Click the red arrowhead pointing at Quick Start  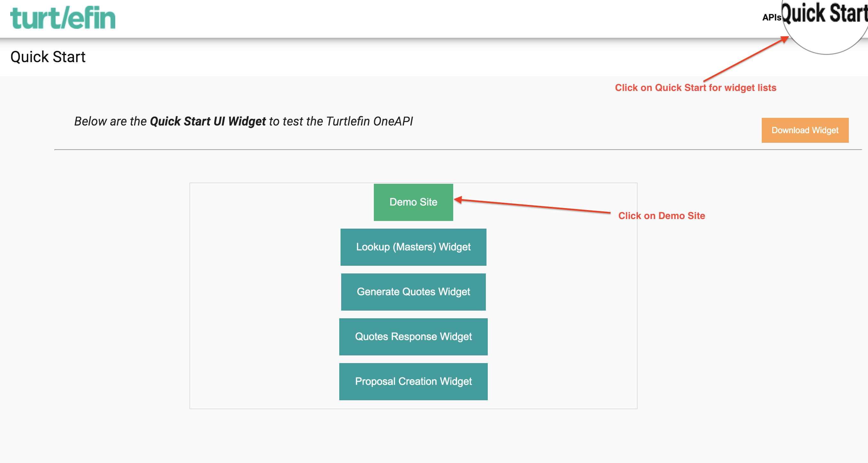click(784, 39)
